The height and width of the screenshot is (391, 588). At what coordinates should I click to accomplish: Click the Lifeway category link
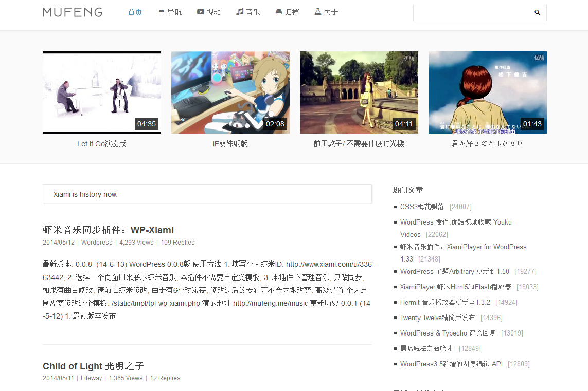point(91,378)
